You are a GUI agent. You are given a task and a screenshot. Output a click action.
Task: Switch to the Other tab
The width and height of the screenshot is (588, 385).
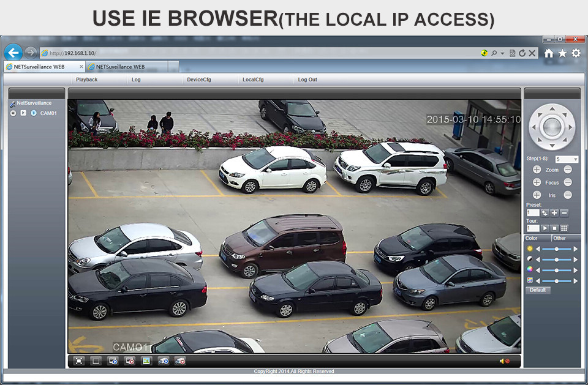click(559, 238)
